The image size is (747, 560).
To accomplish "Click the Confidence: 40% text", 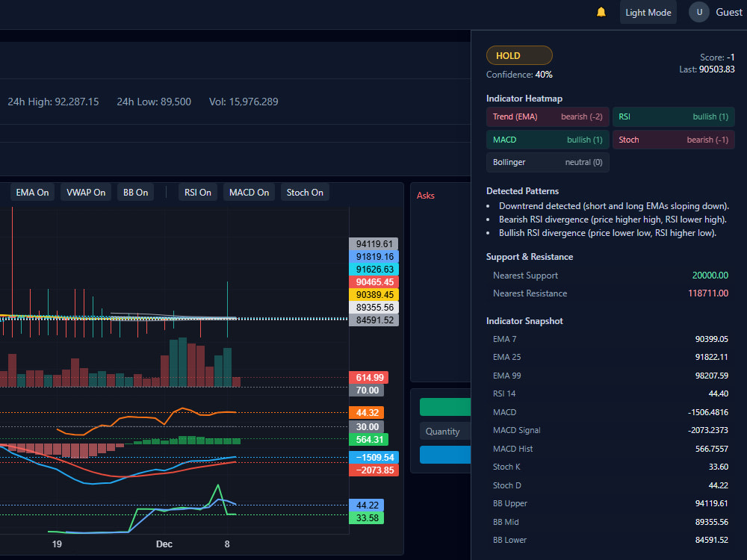I will tap(519, 75).
